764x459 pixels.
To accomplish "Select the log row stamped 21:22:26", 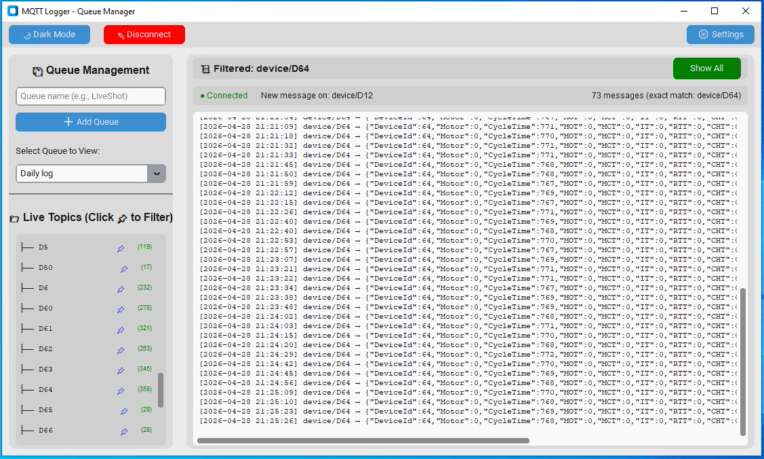I will [x=468, y=212].
